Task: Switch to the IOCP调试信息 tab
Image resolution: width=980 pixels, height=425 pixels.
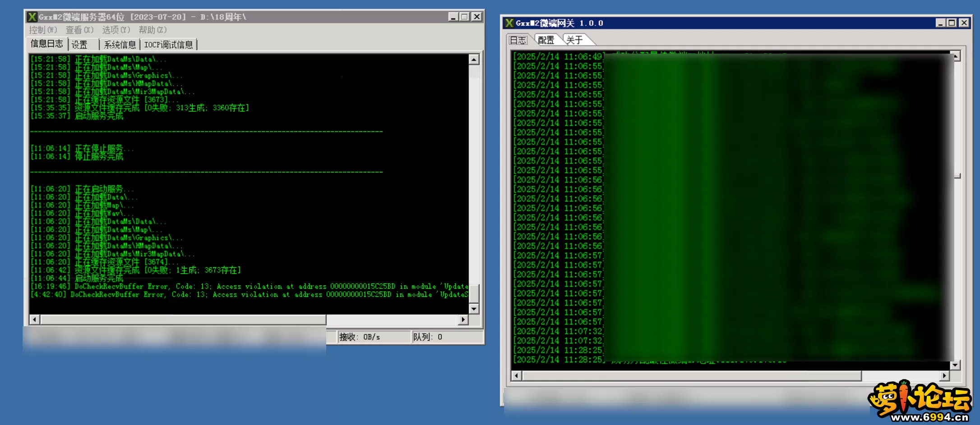Action: coord(168,45)
